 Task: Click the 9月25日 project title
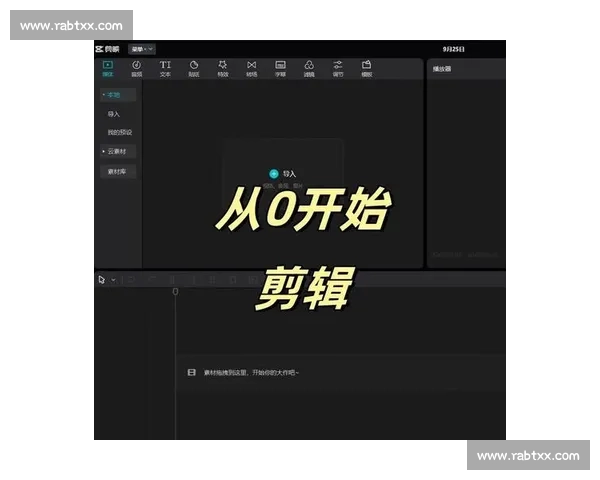pos(454,49)
